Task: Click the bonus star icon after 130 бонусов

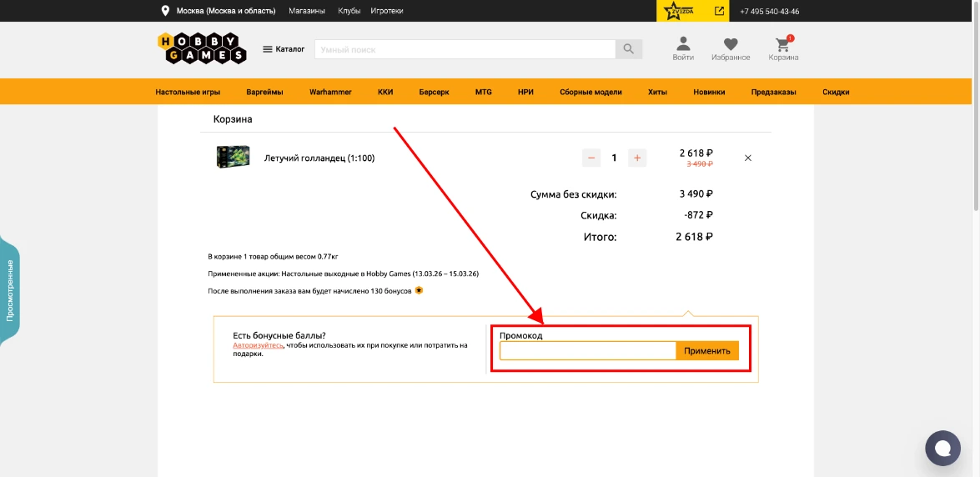Action: pos(419,290)
